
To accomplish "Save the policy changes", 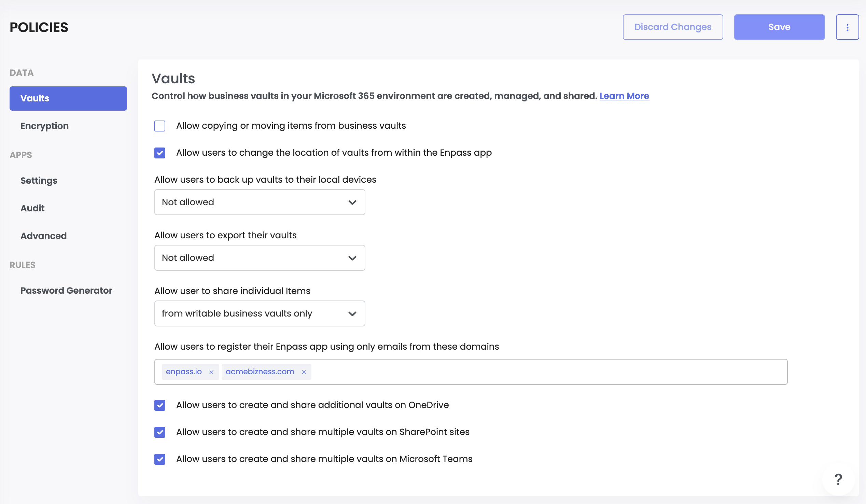I will tap(779, 27).
